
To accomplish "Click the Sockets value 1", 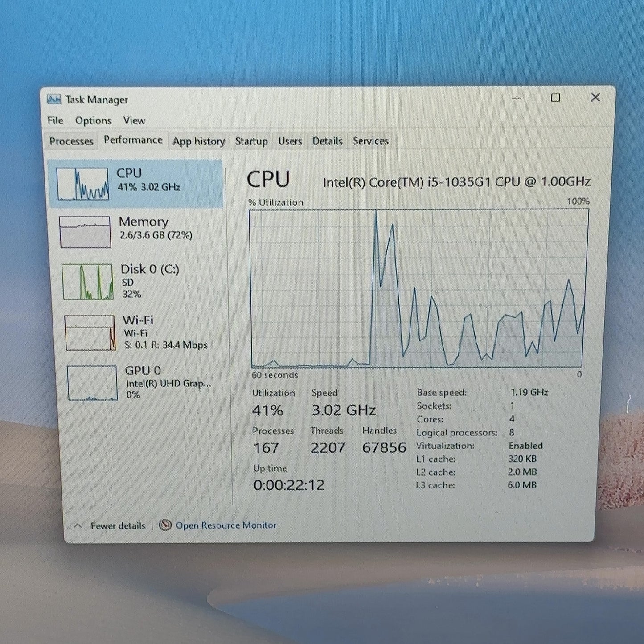I will 513,406.
